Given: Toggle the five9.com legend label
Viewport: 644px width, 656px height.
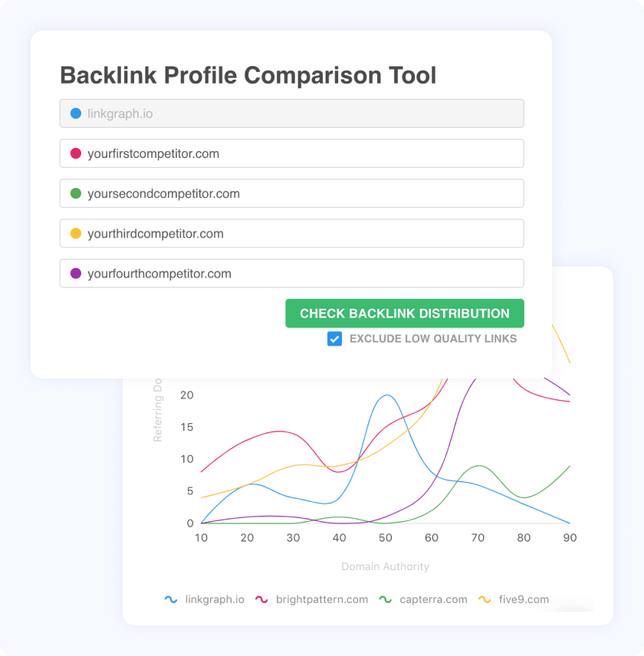Looking at the screenshot, I should (524, 599).
